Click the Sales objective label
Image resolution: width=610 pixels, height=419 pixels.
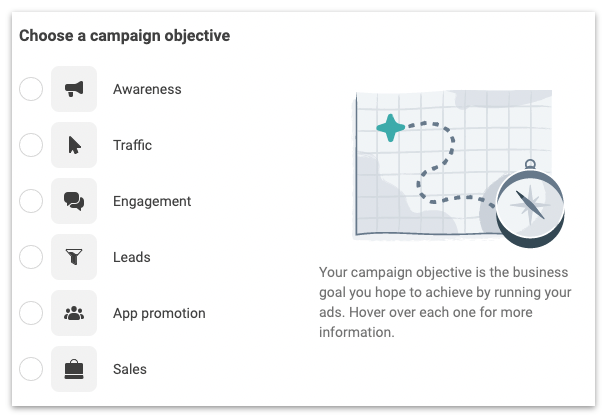pos(130,369)
